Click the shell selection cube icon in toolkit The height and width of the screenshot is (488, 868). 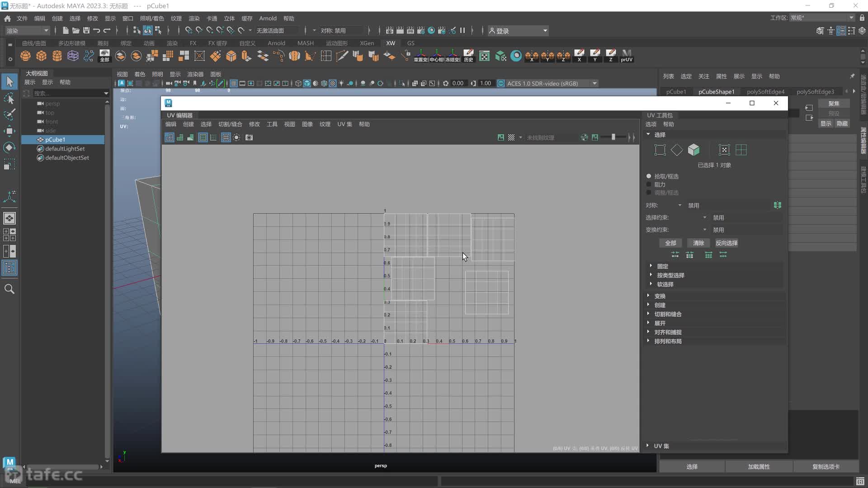[x=693, y=150]
